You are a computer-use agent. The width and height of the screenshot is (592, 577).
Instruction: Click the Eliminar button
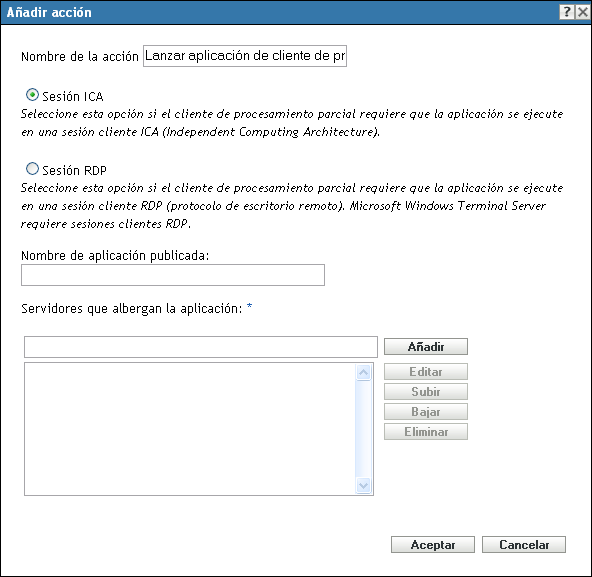426,432
